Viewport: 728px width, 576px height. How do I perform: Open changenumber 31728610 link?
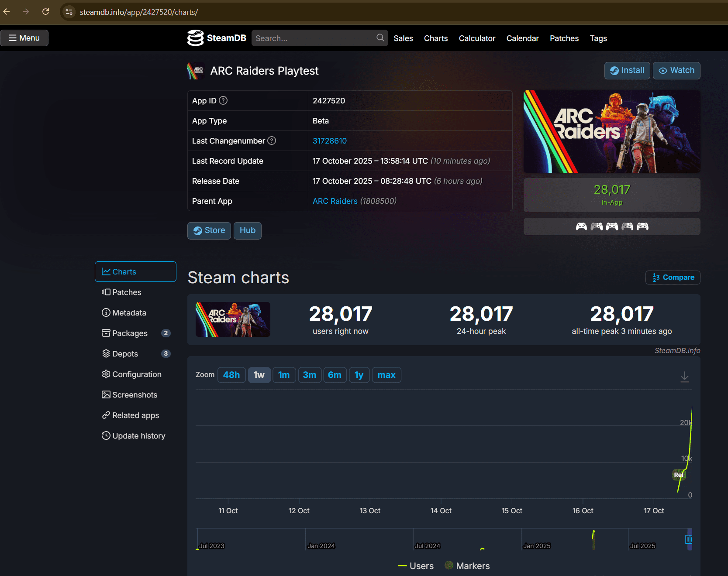pos(330,141)
